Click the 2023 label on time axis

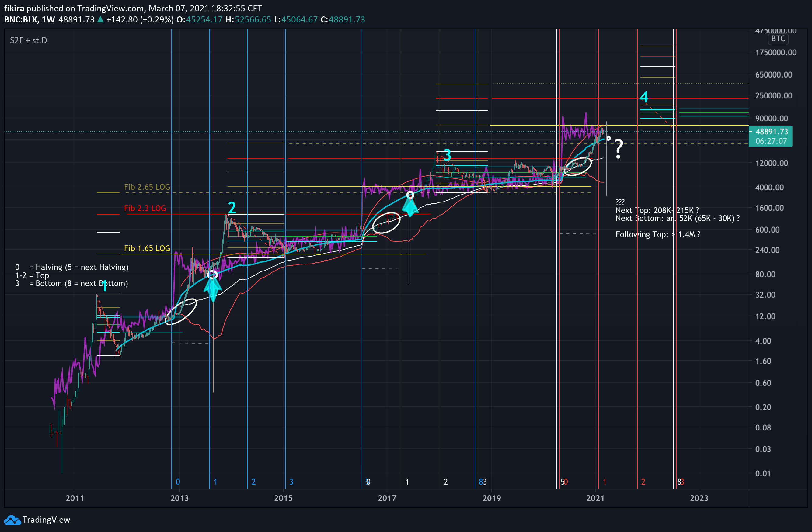tap(699, 498)
